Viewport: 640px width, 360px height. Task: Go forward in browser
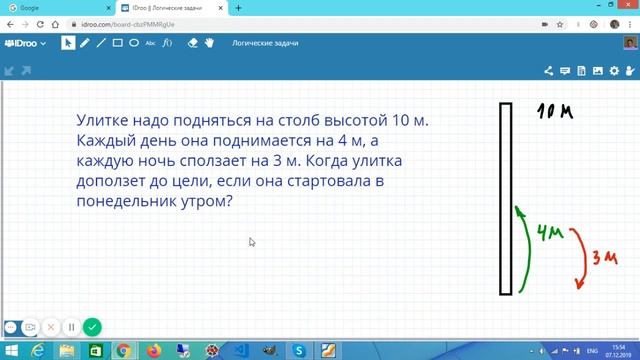pyautogui.click(x=25, y=24)
